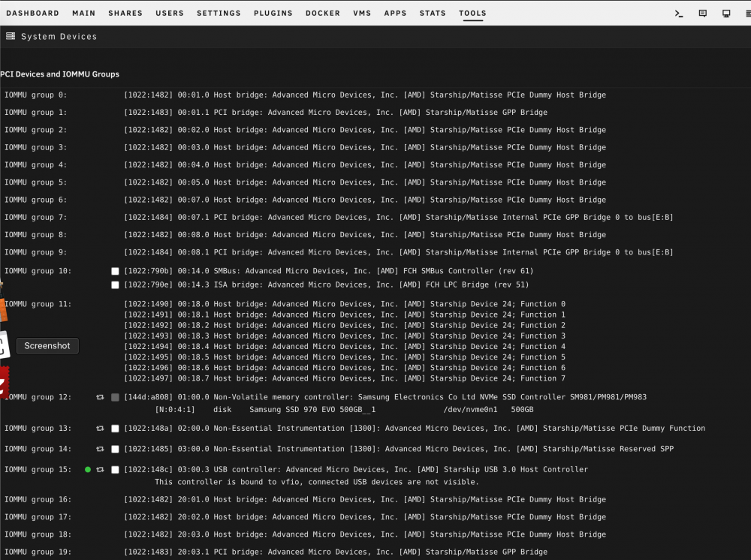Screen dimensions: 751x560
Task: Open the Users tab
Action: pos(170,14)
